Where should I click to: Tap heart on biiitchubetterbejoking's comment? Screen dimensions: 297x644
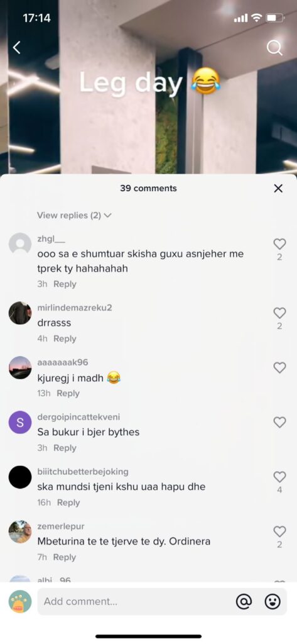pos(279,477)
